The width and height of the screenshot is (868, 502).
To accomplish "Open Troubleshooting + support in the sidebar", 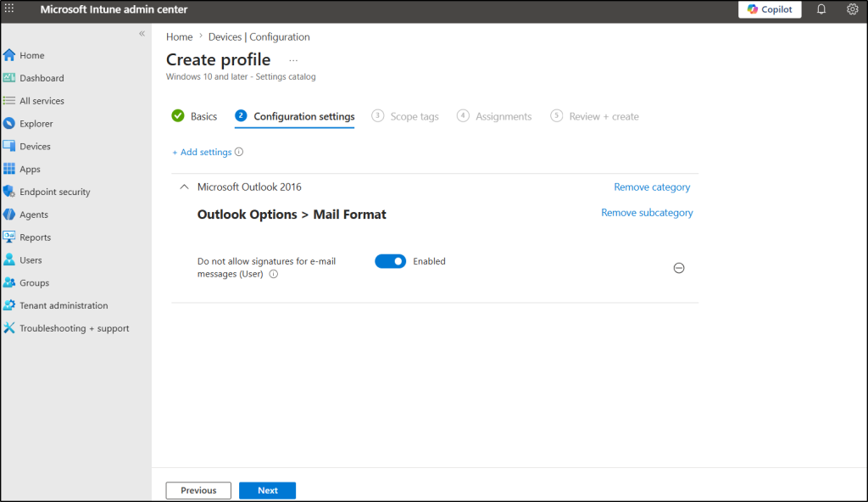I will [x=75, y=328].
